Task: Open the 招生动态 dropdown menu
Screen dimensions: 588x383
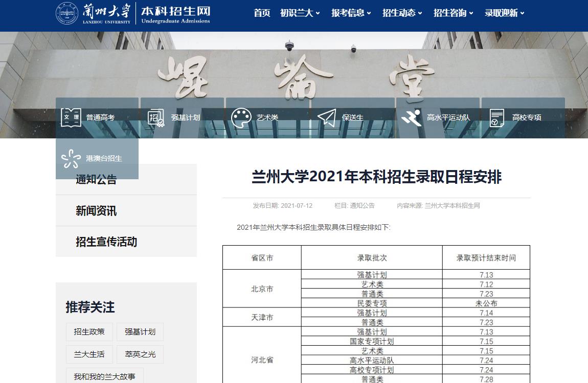Action: tap(402, 13)
